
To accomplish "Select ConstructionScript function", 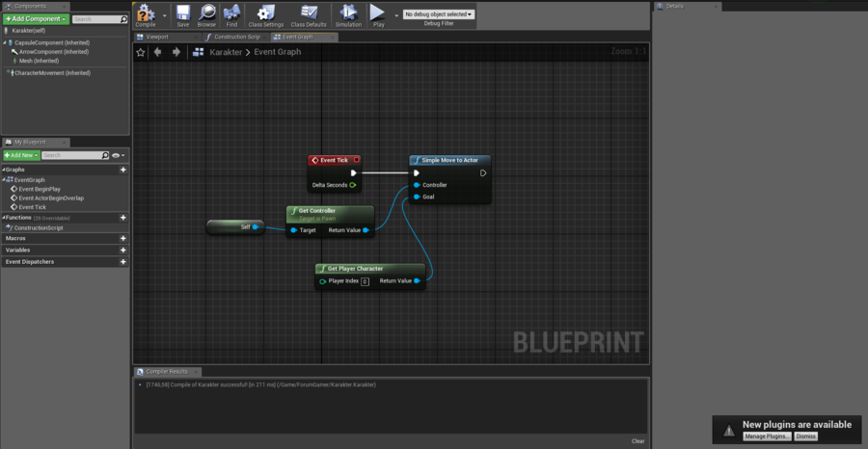I will (39, 227).
